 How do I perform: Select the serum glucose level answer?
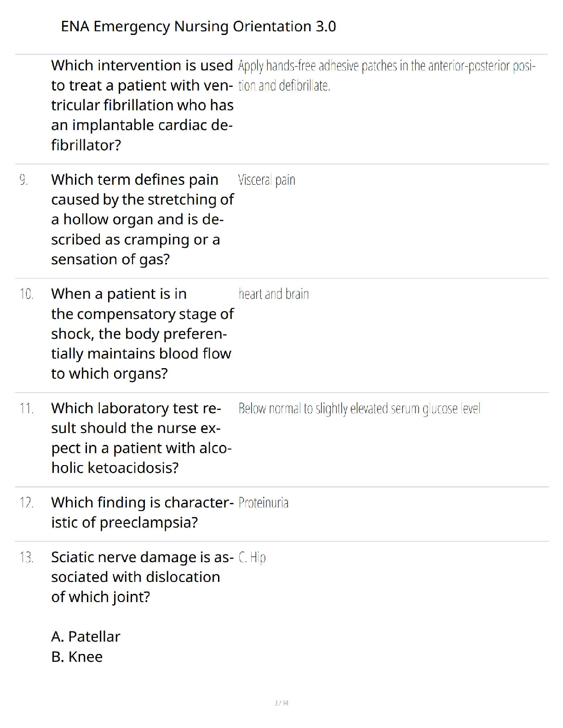(x=359, y=409)
